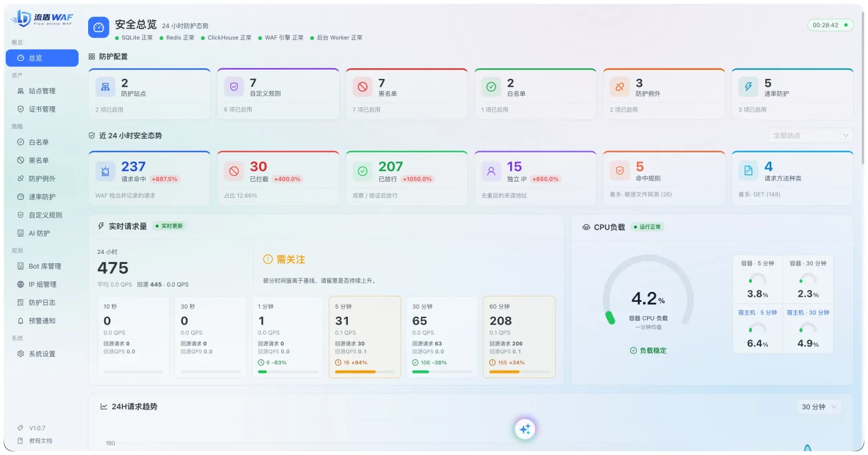Click the 黑名单 card block icon

click(x=363, y=87)
